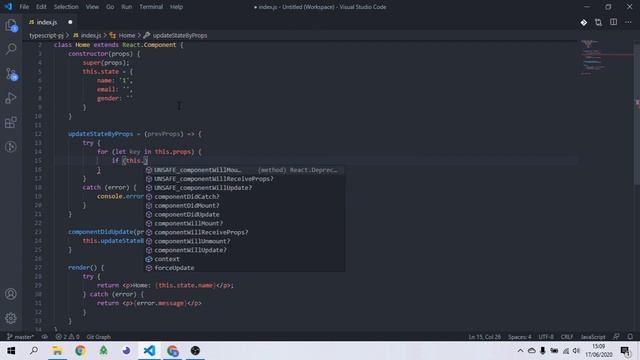Select UNSAFE_componentWillUpdate suggestion
640x360 pixels.
click(x=245, y=188)
